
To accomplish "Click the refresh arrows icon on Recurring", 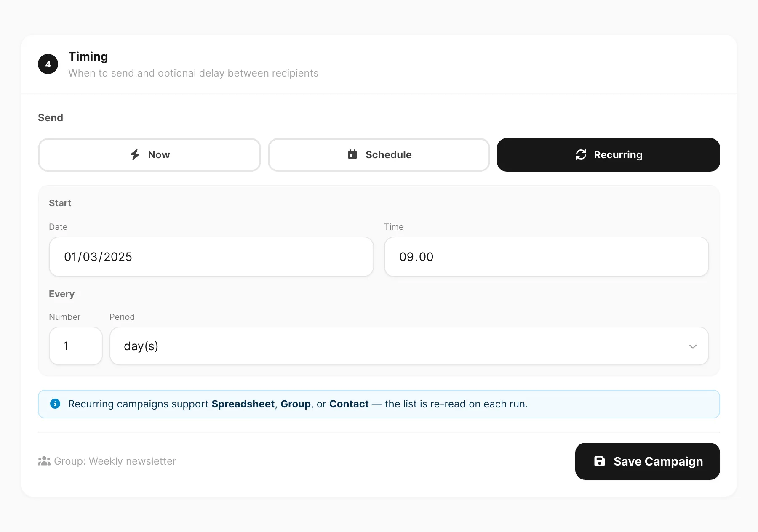I will click(581, 154).
